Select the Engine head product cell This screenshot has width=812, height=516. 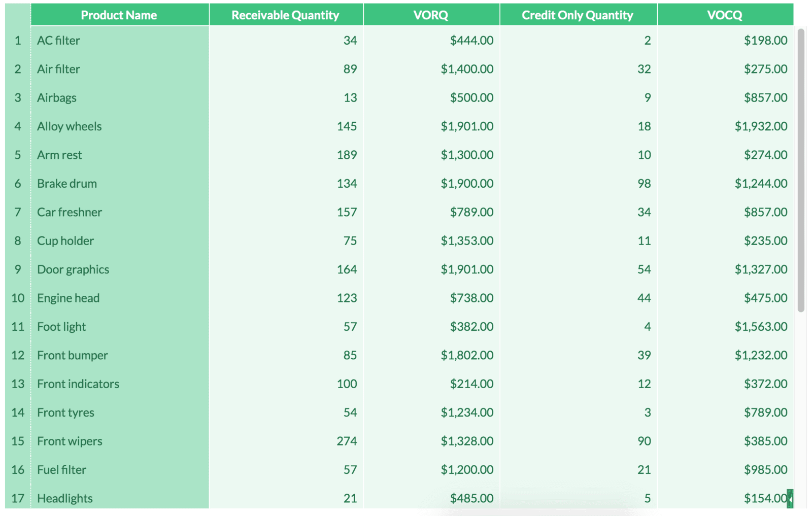(120, 298)
